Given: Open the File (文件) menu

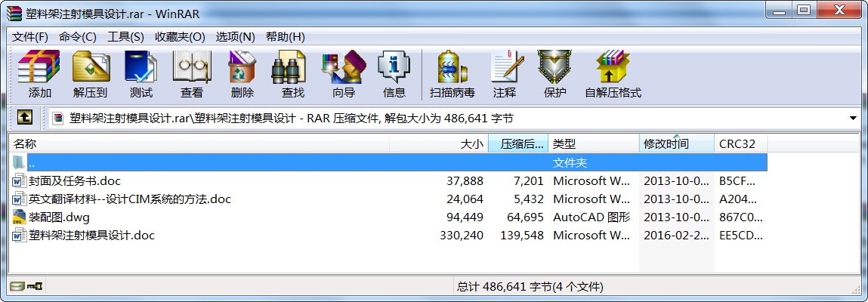Looking at the screenshot, I should point(30,37).
